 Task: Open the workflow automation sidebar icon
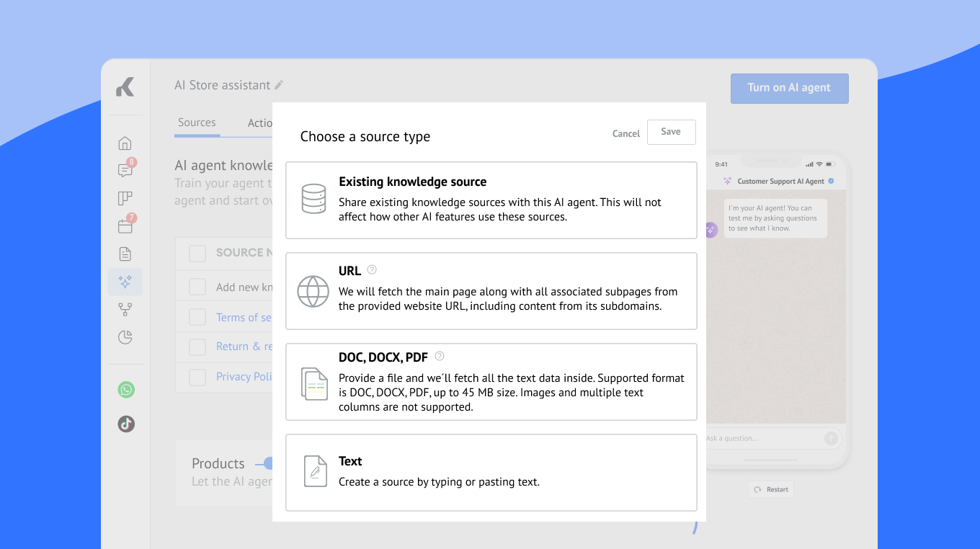[x=125, y=309]
